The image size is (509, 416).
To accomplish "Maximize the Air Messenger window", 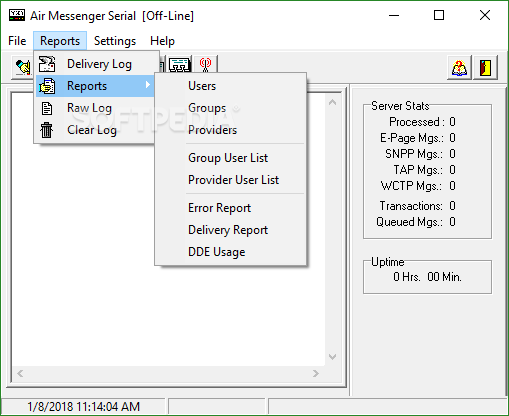I will (x=439, y=15).
